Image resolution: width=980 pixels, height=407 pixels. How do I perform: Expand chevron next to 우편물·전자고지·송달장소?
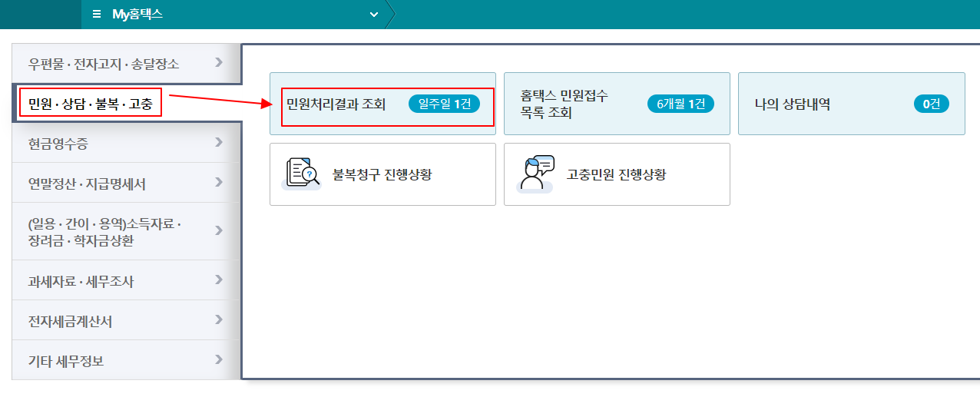220,62
